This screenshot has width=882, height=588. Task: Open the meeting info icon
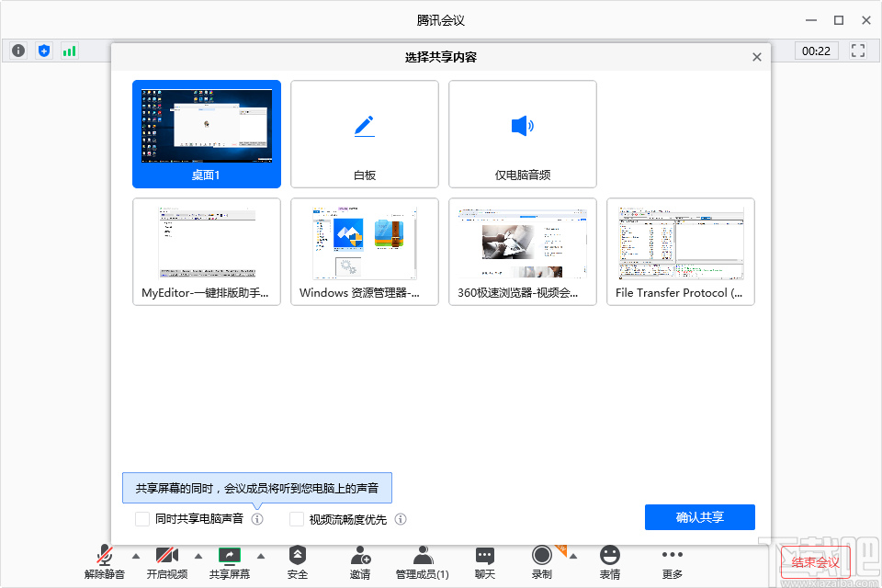point(18,51)
